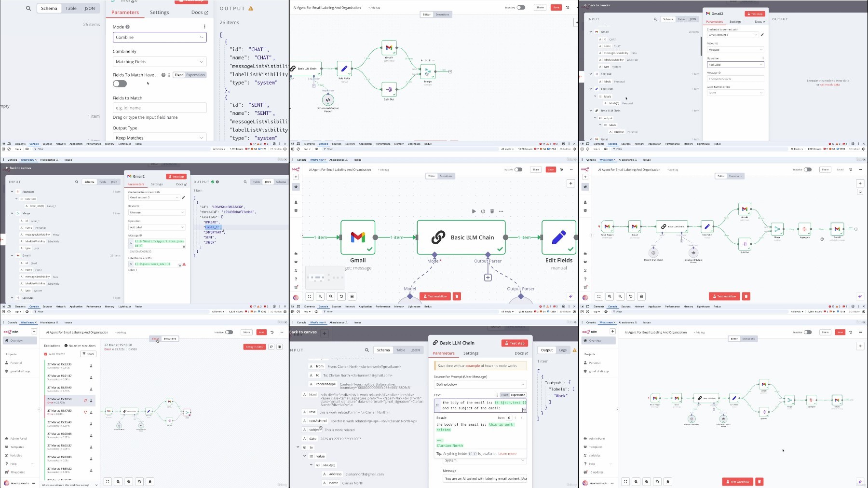Expand 'Which executions is this workflow saving?'
This screenshot has width=868, height=488.
pos(69,485)
